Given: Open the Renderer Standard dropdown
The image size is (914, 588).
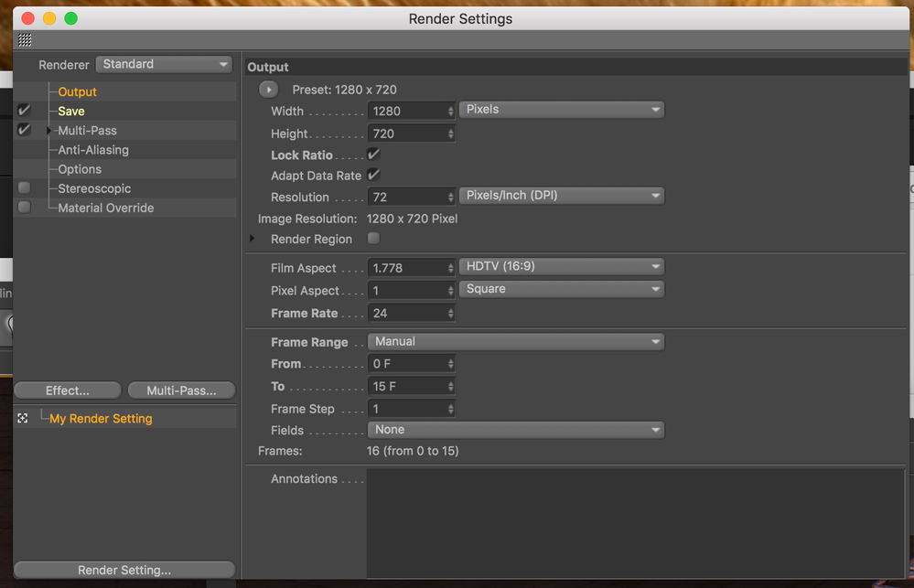Looking at the screenshot, I should click(164, 64).
